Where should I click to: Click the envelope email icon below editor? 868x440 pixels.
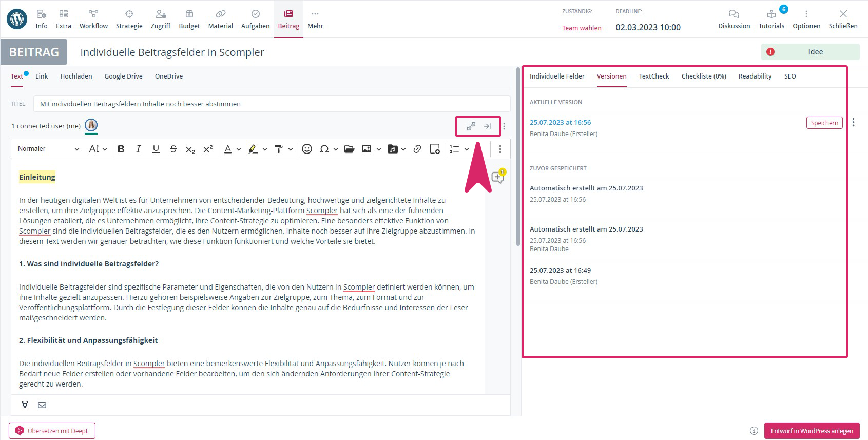[42, 405]
